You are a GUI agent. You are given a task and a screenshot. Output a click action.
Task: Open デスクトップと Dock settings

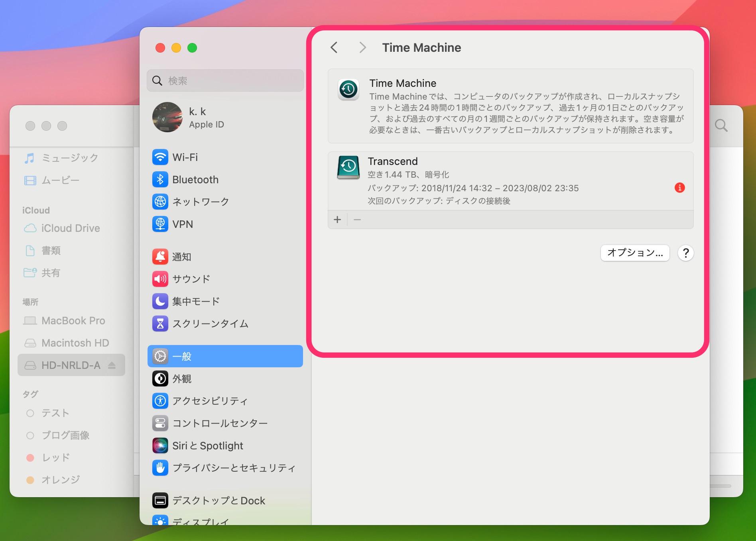[x=225, y=501]
